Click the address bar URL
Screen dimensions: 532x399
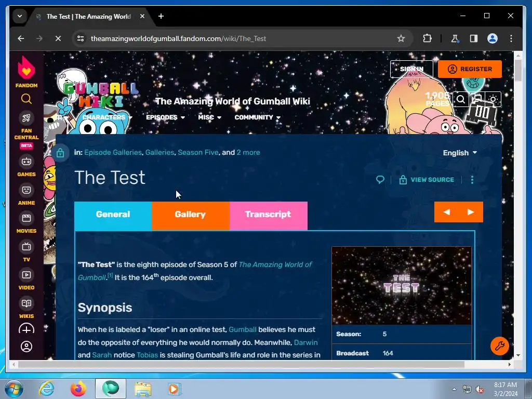[179, 38]
